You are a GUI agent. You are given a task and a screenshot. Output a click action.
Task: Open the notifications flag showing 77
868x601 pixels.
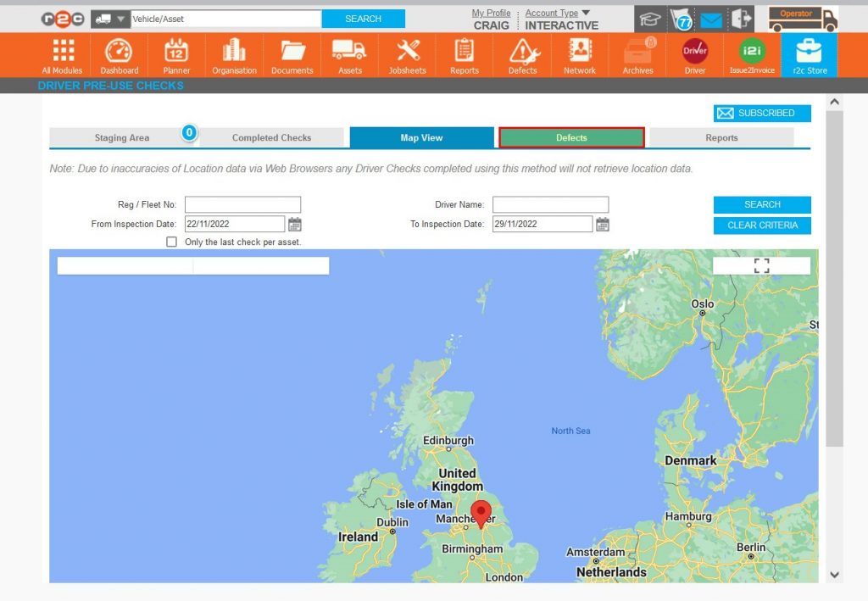pyautogui.click(x=683, y=17)
